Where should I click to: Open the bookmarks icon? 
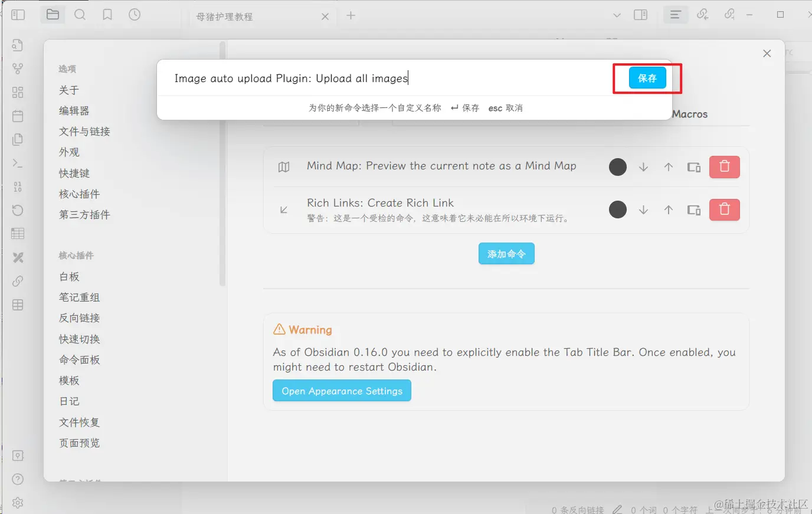point(107,15)
